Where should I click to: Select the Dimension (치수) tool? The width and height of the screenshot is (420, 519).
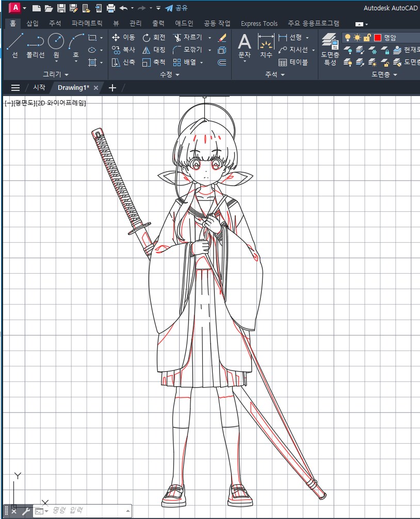266,45
